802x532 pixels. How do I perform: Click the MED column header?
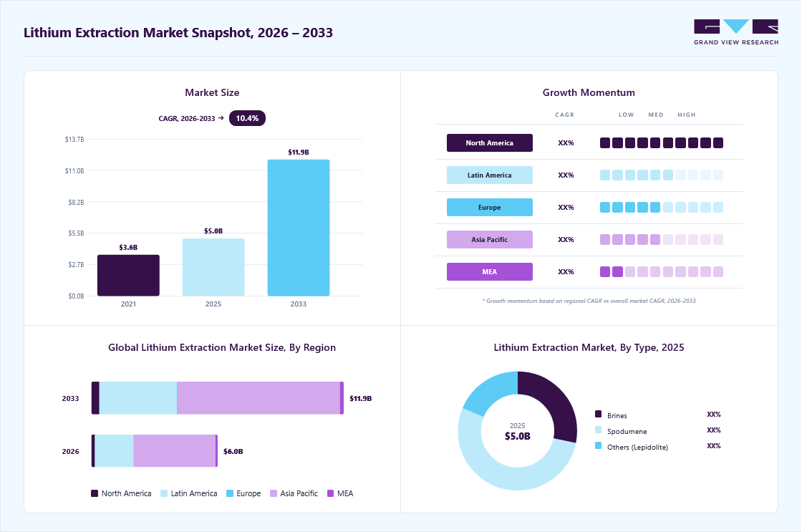[656, 115]
